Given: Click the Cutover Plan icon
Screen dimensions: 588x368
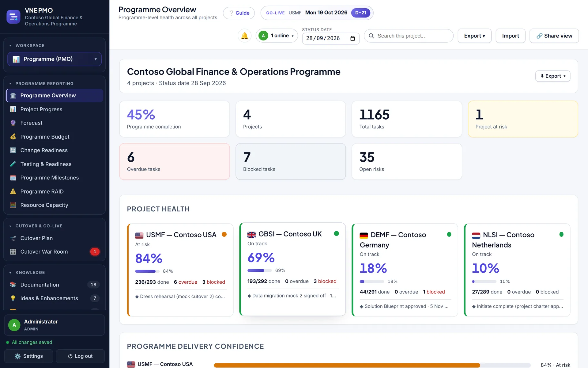Looking at the screenshot, I should [x=13, y=238].
